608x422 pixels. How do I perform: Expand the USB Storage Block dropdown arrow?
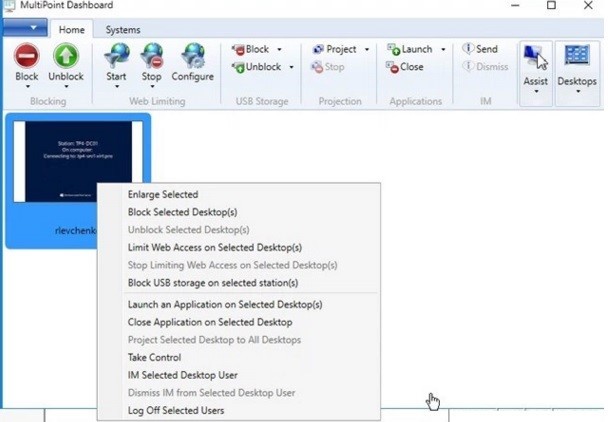(279, 50)
